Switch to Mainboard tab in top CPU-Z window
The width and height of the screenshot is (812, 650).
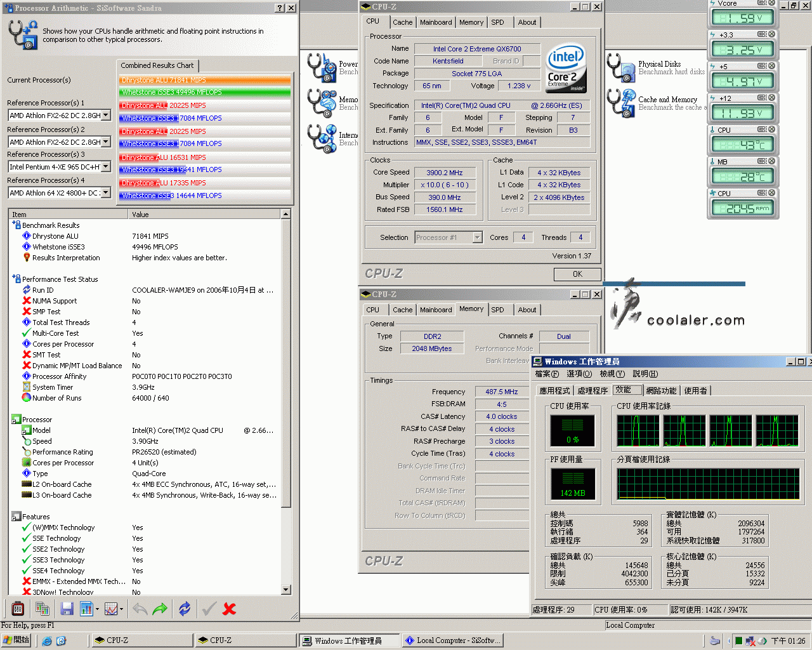coord(436,22)
